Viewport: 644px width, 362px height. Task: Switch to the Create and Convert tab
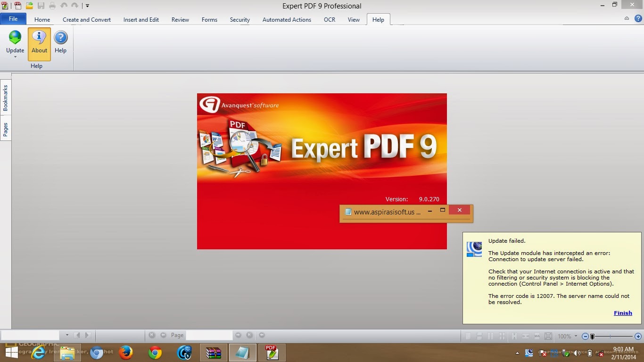(x=87, y=20)
